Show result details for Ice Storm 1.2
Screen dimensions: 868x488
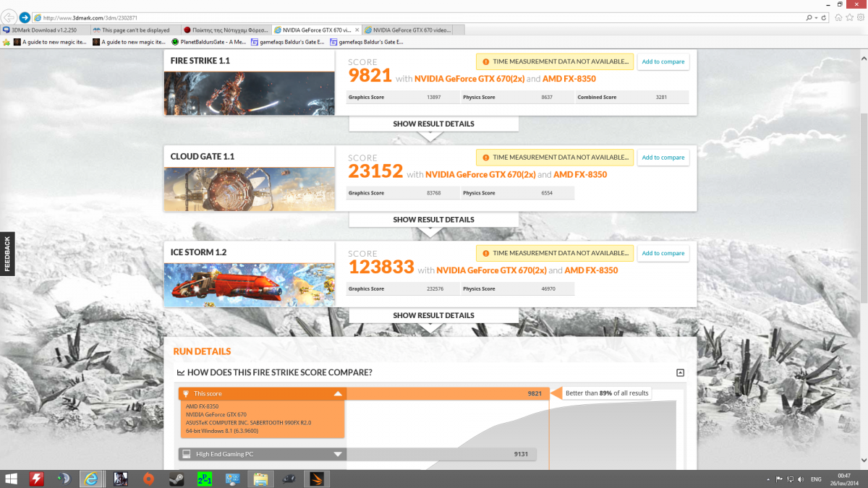click(x=433, y=315)
